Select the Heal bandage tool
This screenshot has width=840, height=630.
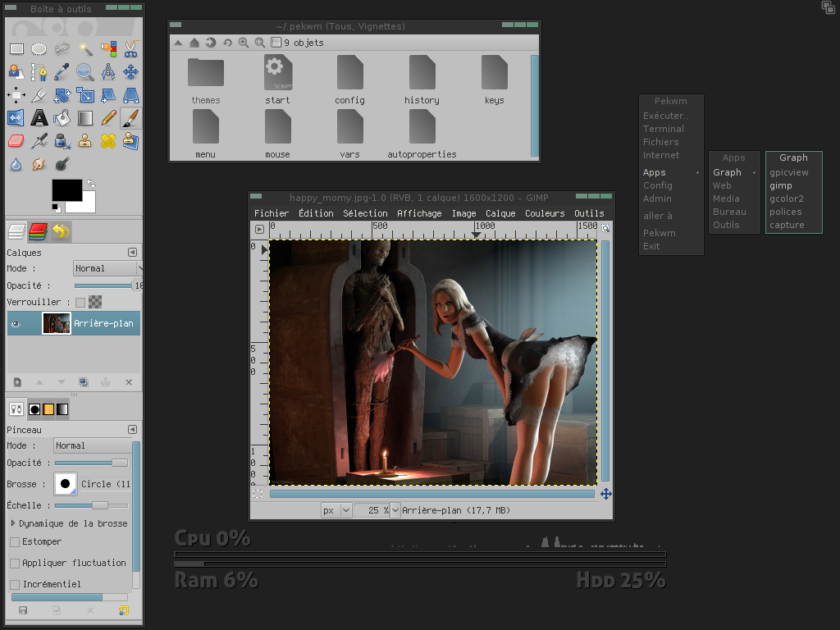[108, 141]
